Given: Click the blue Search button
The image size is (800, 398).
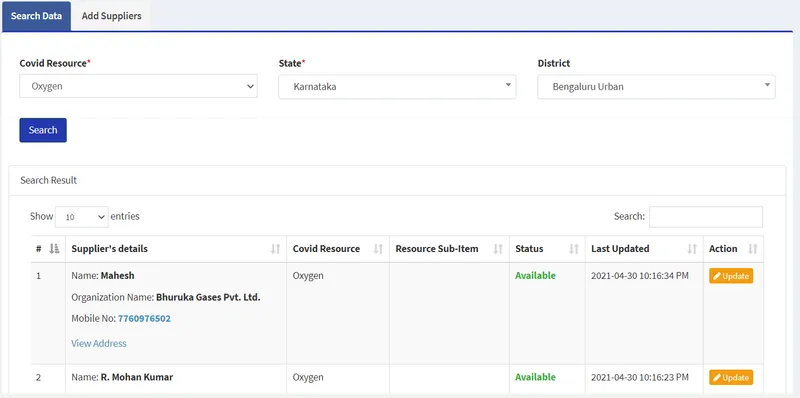Looking at the screenshot, I should tap(43, 130).
